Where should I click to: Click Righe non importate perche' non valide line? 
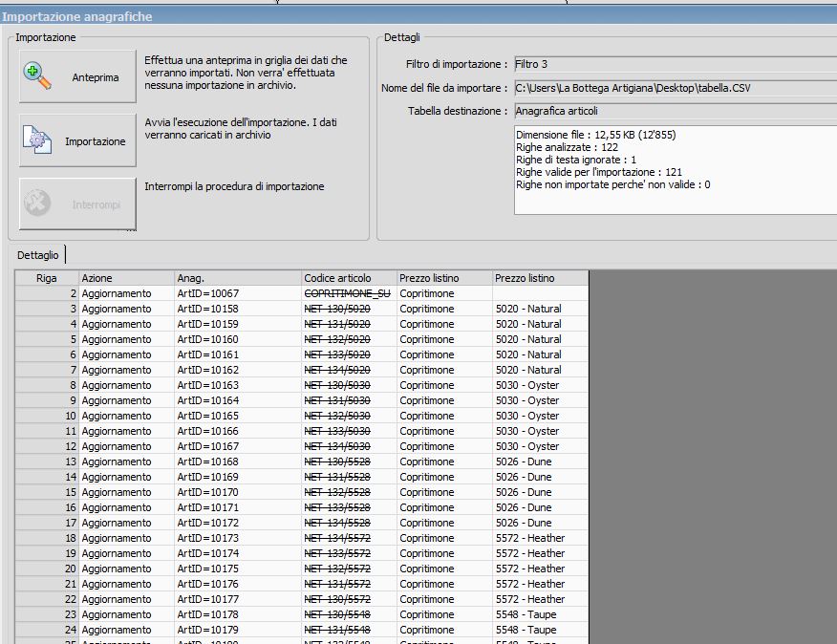coord(612,184)
